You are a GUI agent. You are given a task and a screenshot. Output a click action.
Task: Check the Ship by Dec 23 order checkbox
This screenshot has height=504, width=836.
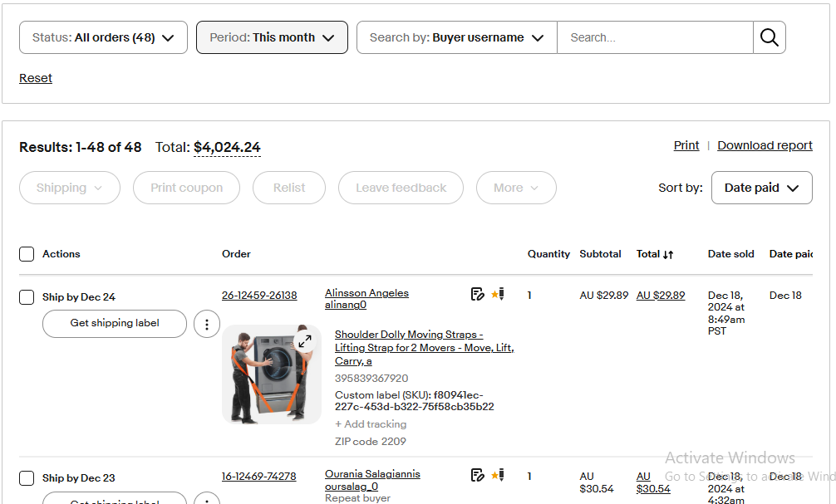pos(27,478)
